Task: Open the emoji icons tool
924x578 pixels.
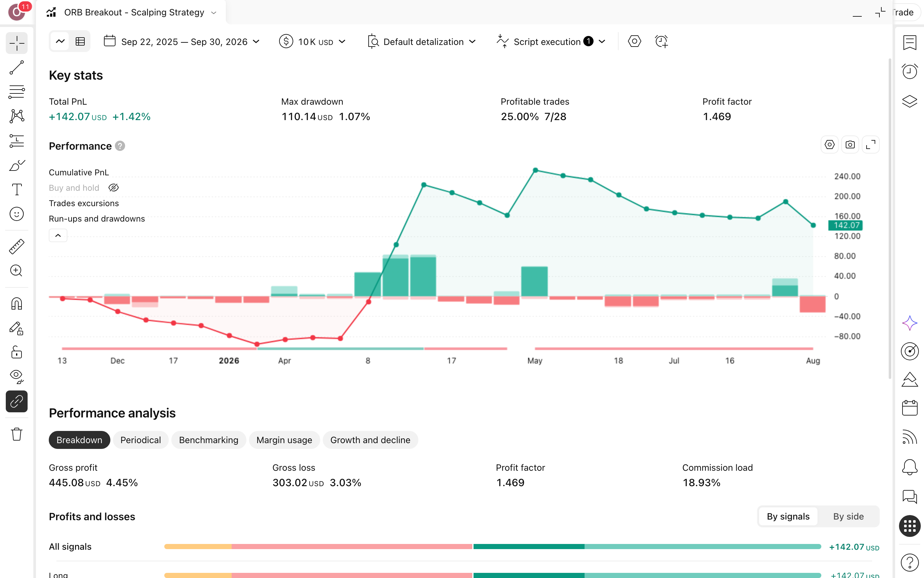Action: (17, 214)
